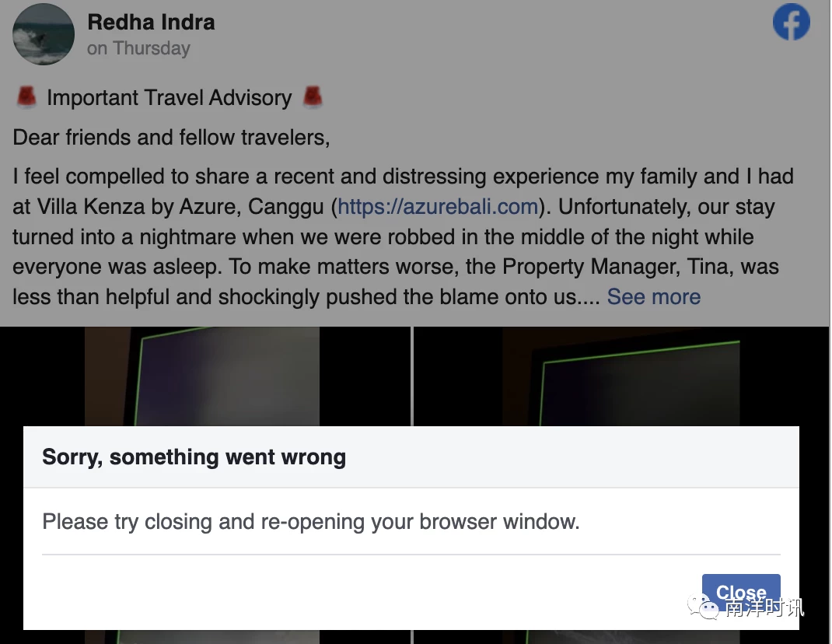
Task: Click the post body paragraph text
Action: tap(404, 236)
